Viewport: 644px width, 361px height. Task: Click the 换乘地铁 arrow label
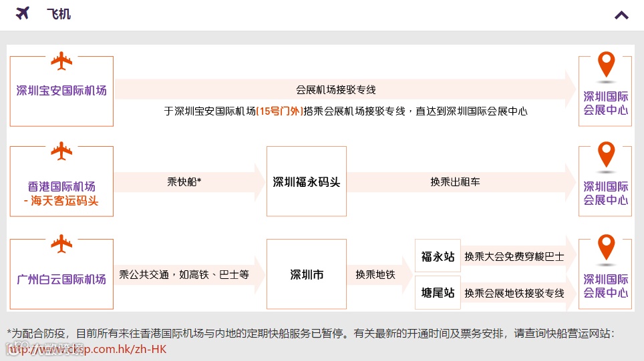tap(375, 274)
